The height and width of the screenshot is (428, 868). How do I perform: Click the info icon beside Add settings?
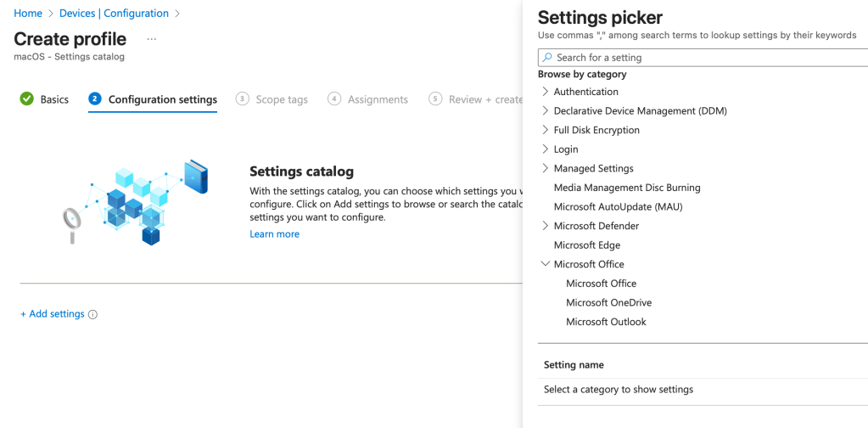click(93, 315)
